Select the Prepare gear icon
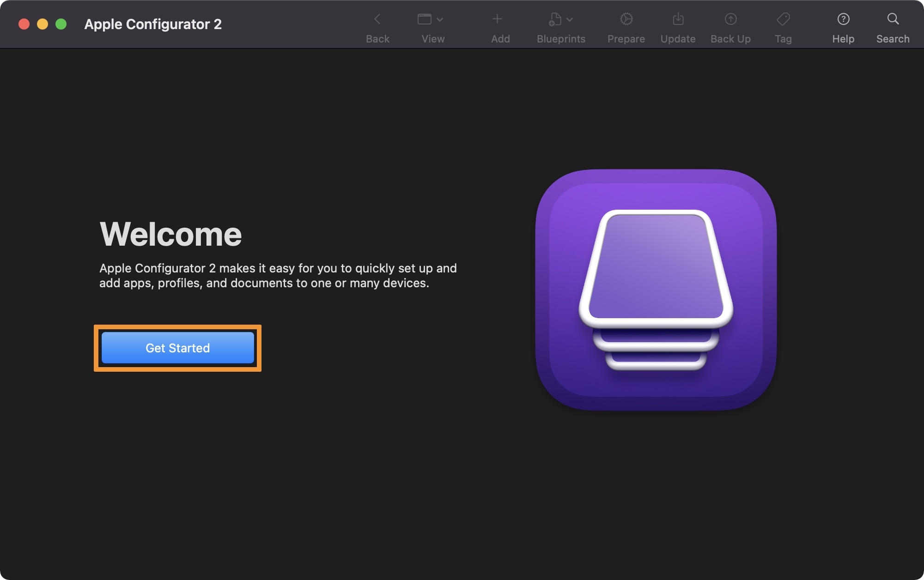 [626, 19]
